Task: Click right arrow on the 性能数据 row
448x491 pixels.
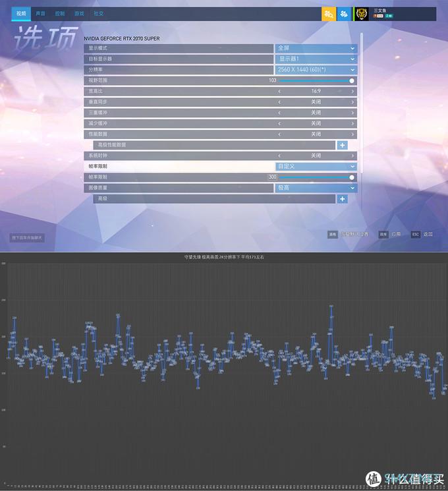Action: (352, 134)
